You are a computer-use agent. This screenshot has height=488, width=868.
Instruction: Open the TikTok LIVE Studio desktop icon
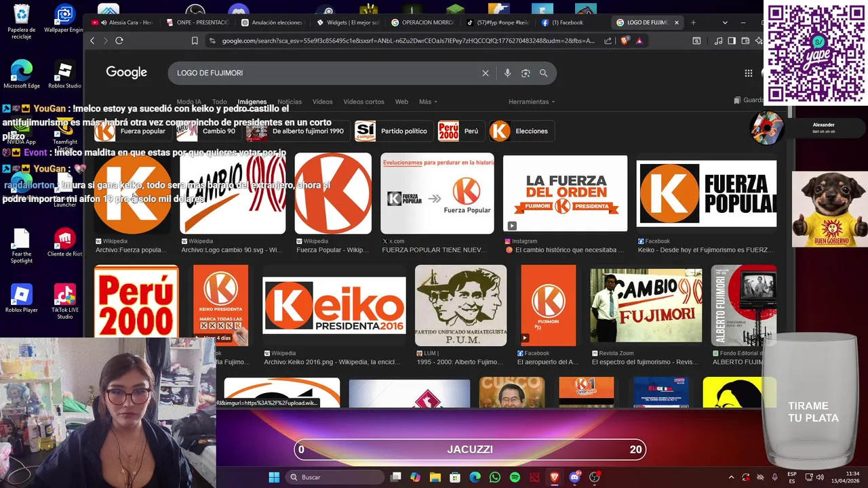(64, 302)
